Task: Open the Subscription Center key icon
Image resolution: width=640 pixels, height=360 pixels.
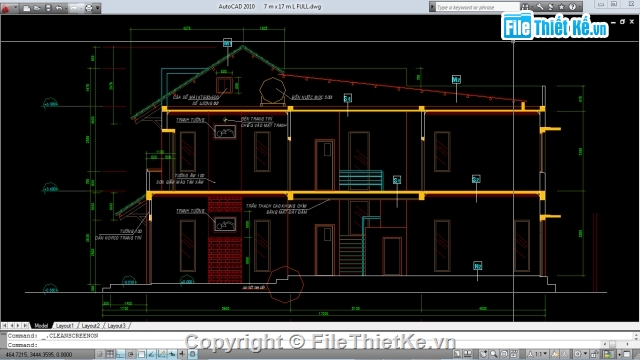Action: coord(540,7)
